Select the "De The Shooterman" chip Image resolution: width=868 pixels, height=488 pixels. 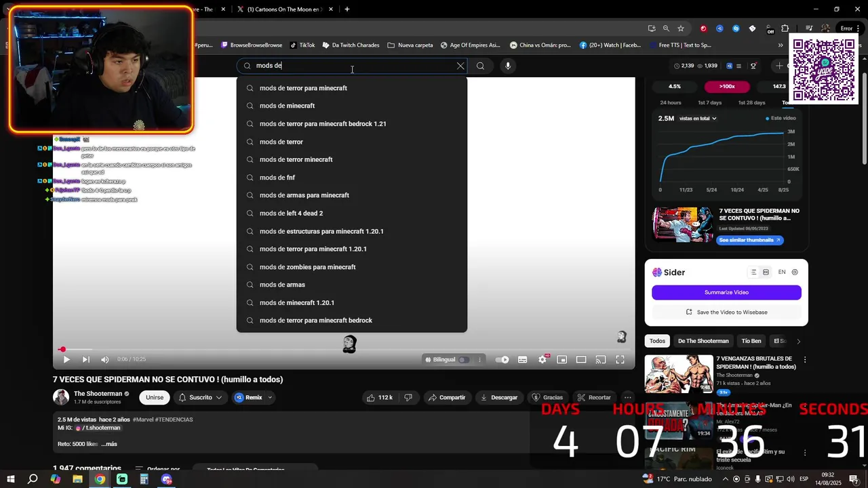703,341
